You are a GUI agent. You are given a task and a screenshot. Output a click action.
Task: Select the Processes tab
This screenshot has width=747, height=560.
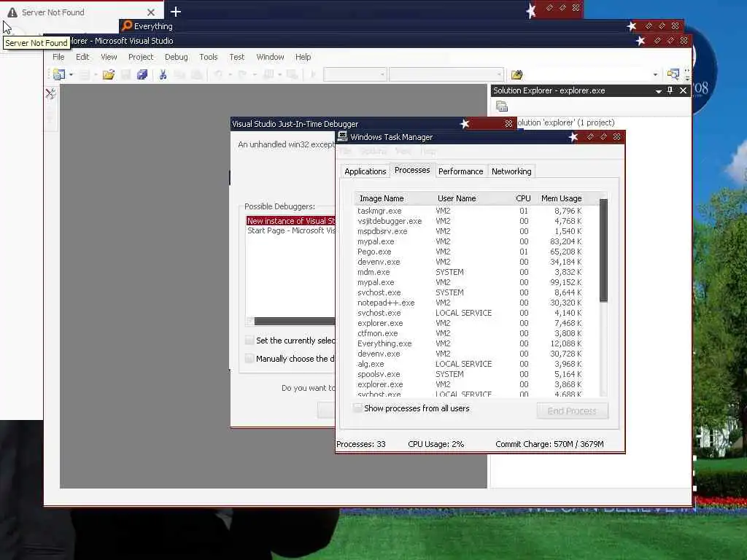coord(412,169)
